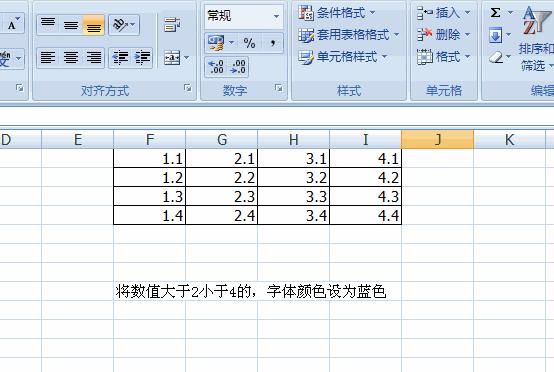Toggle bottom vertical alignment

(x=94, y=25)
